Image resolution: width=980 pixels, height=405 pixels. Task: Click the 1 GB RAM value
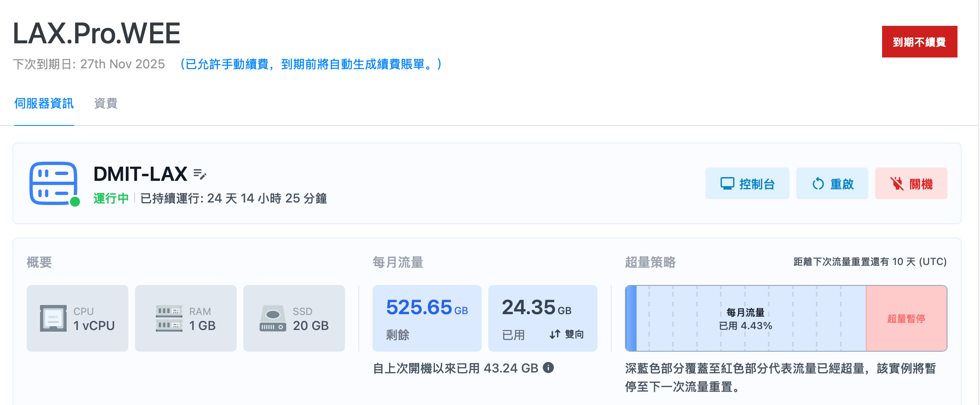coord(202,325)
